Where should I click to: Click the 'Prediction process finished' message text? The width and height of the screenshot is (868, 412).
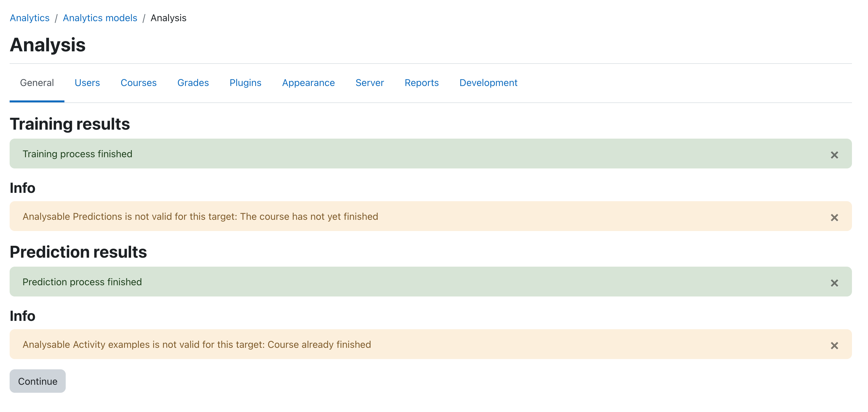click(82, 282)
